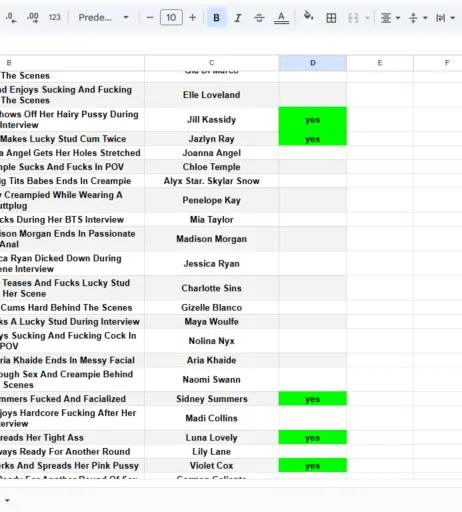Select the Lily Lane cell
The width and height of the screenshot is (462, 512).
pos(212,451)
